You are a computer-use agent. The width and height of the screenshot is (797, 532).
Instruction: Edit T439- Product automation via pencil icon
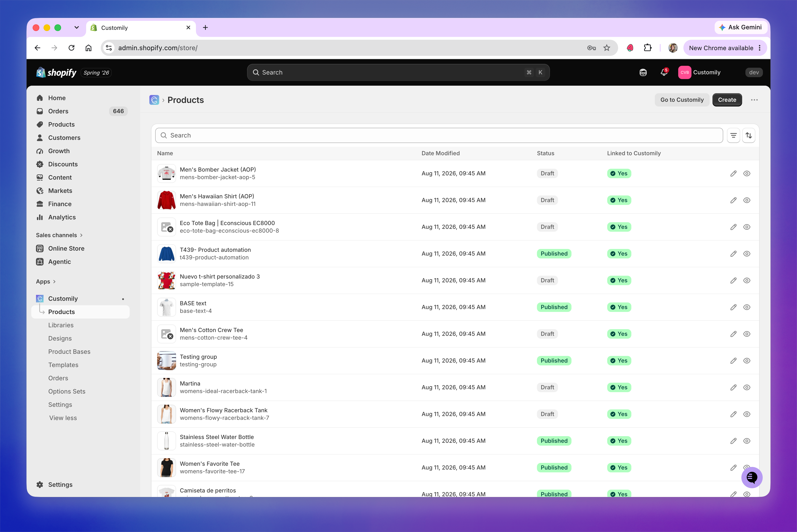coord(733,254)
